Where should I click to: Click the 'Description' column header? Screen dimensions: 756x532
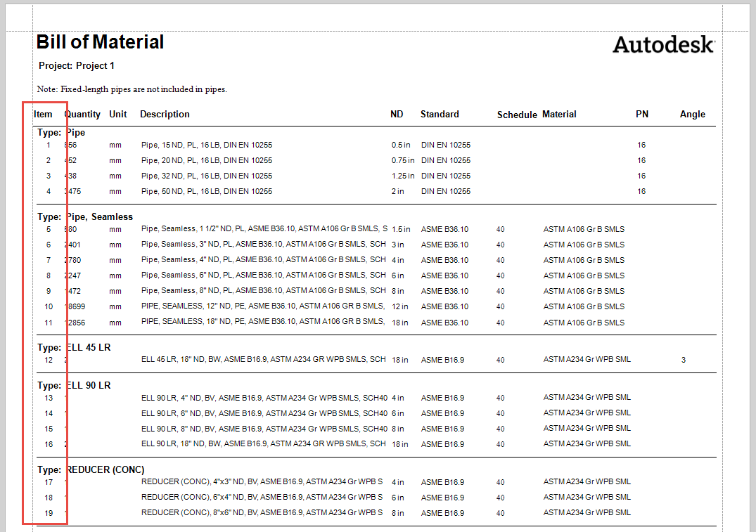pyautogui.click(x=165, y=115)
